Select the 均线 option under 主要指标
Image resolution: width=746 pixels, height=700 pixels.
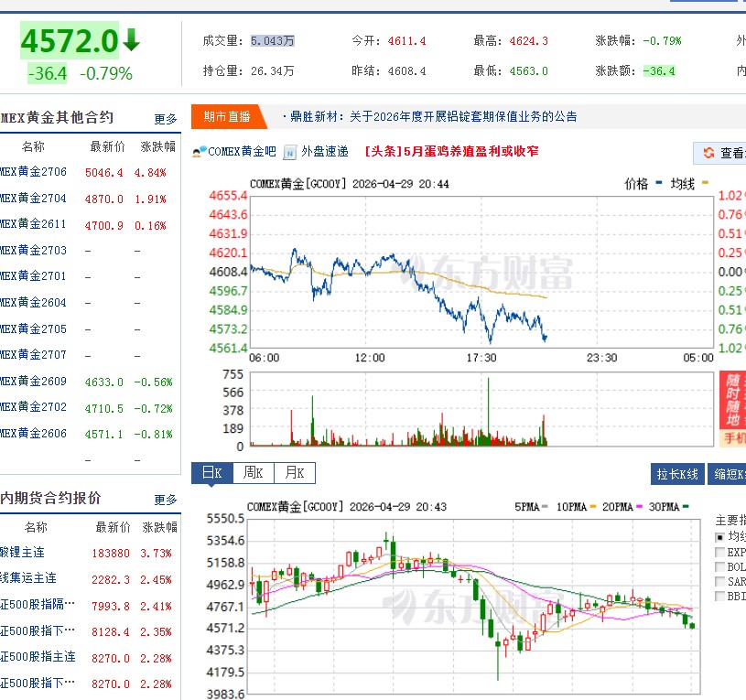[719, 537]
